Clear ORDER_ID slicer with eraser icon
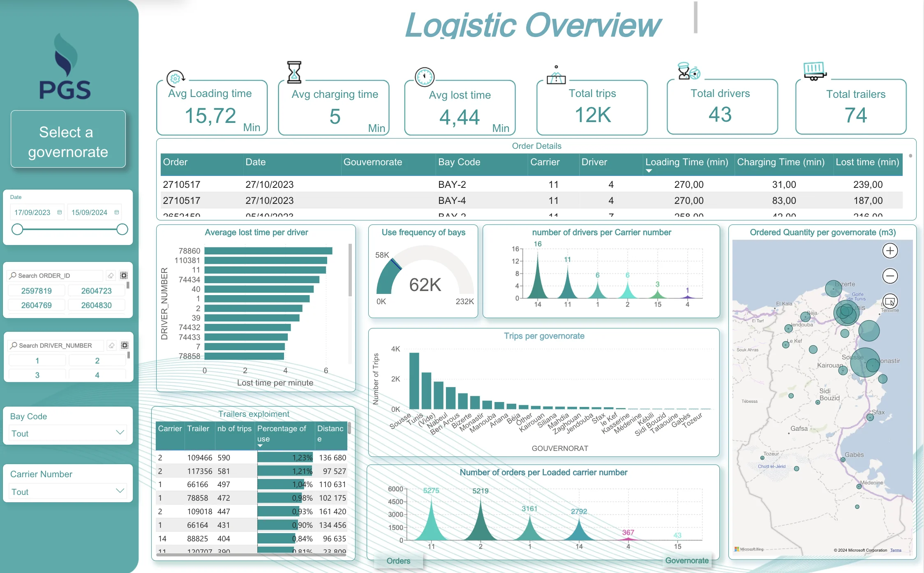 tap(111, 275)
